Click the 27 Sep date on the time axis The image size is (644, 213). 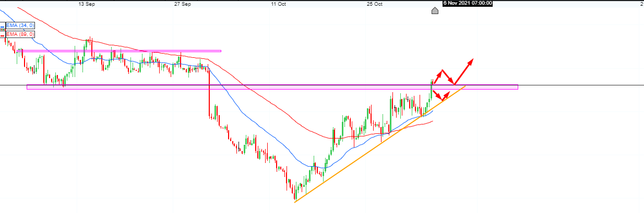pyautogui.click(x=183, y=4)
